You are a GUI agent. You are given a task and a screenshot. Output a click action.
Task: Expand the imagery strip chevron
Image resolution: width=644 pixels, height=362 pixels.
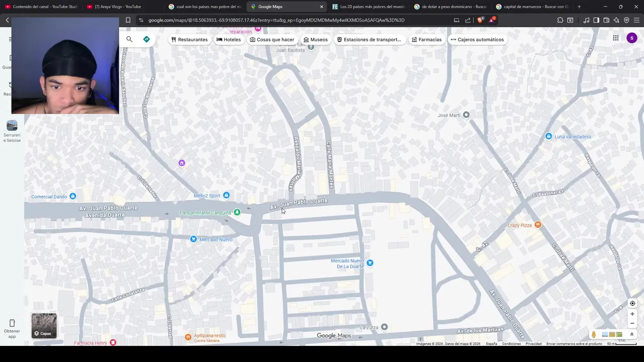[632, 334]
